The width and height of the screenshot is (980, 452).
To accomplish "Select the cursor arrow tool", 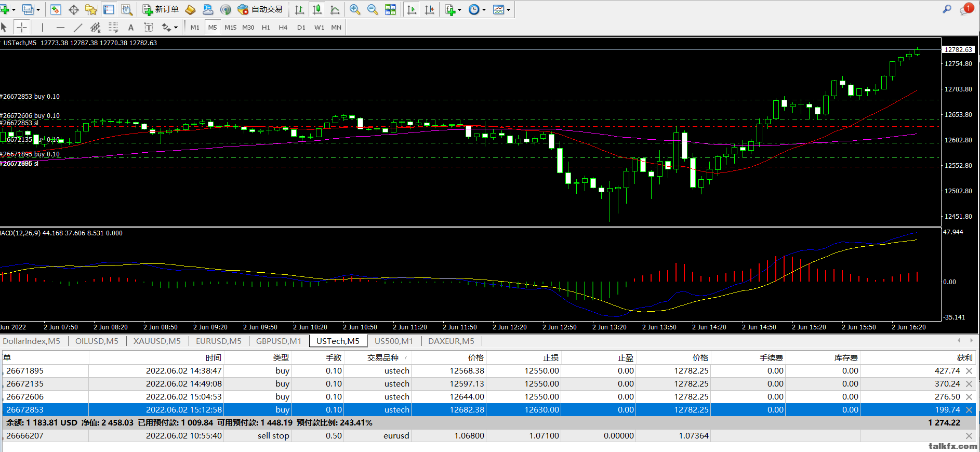I will coord(4,27).
